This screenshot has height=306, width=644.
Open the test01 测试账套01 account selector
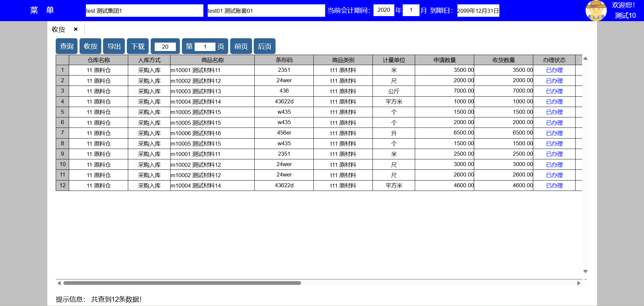(x=266, y=11)
